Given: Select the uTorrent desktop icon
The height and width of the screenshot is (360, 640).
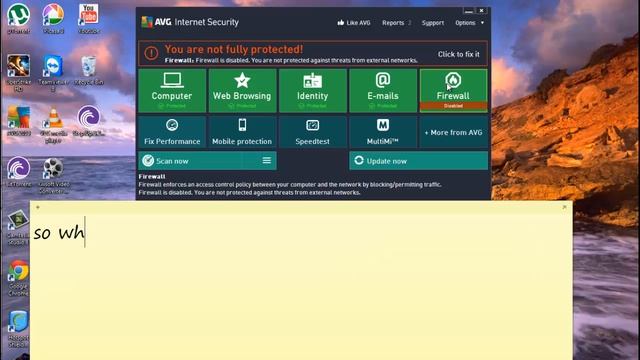Looking at the screenshot, I should coord(18,19).
